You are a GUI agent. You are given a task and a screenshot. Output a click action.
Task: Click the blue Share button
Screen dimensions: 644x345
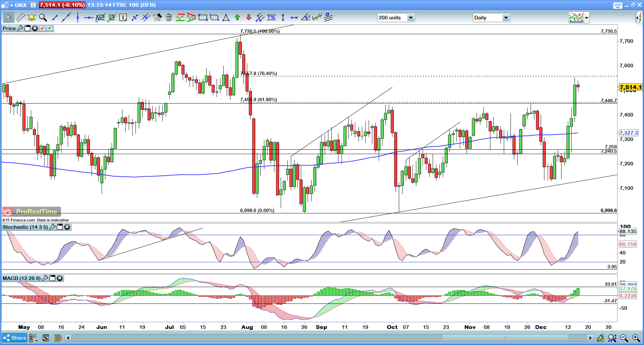point(15,338)
